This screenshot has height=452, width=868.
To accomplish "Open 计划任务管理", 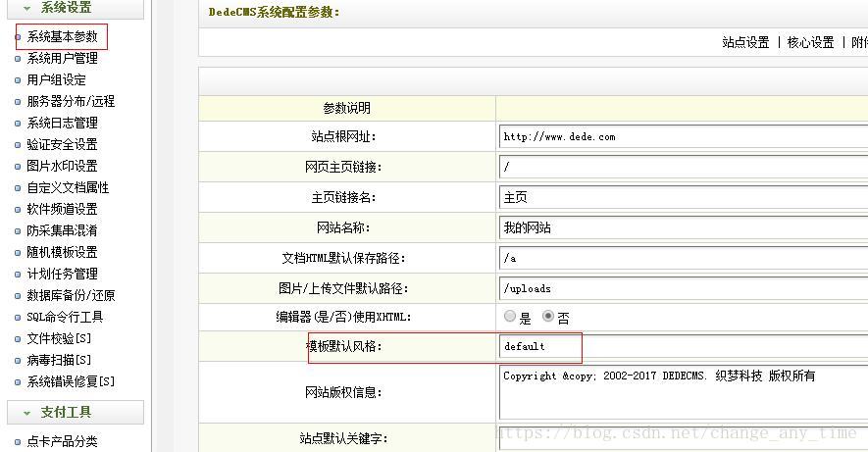I will (62, 274).
